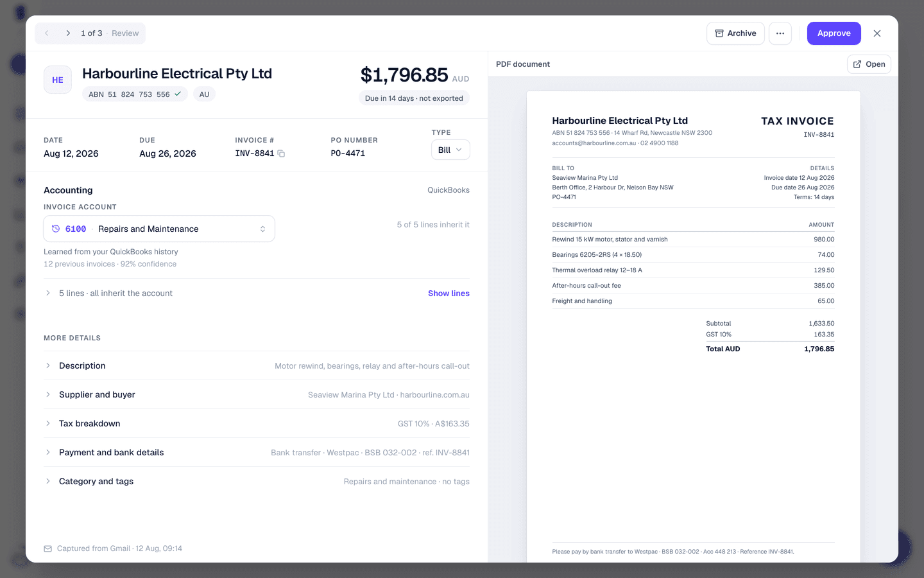Click 'Freight and handling' line in PDF
Screen dimensions: 924x578
click(693, 301)
